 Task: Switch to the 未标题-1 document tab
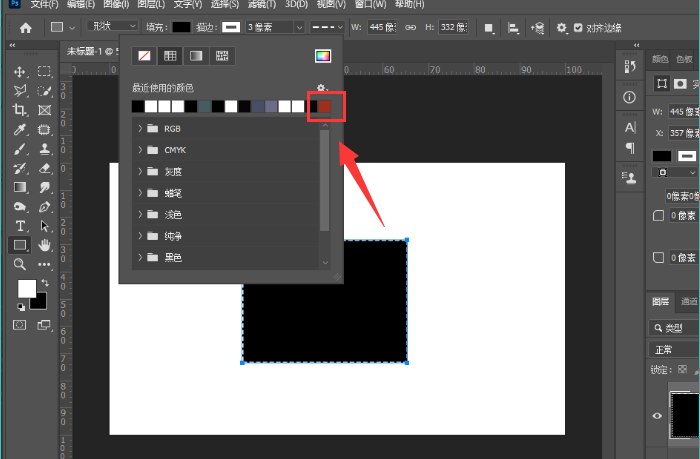coord(92,51)
